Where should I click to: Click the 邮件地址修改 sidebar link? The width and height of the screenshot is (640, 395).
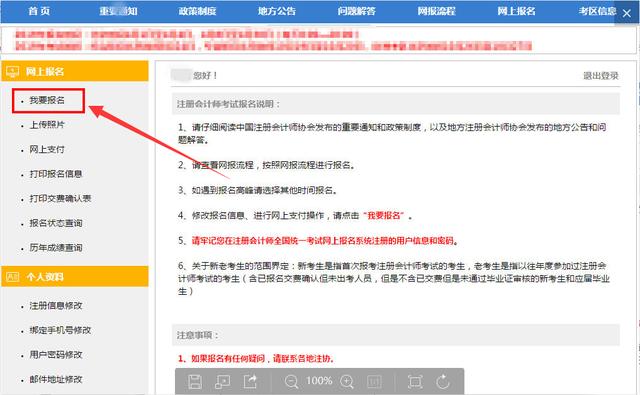tap(56, 379)
